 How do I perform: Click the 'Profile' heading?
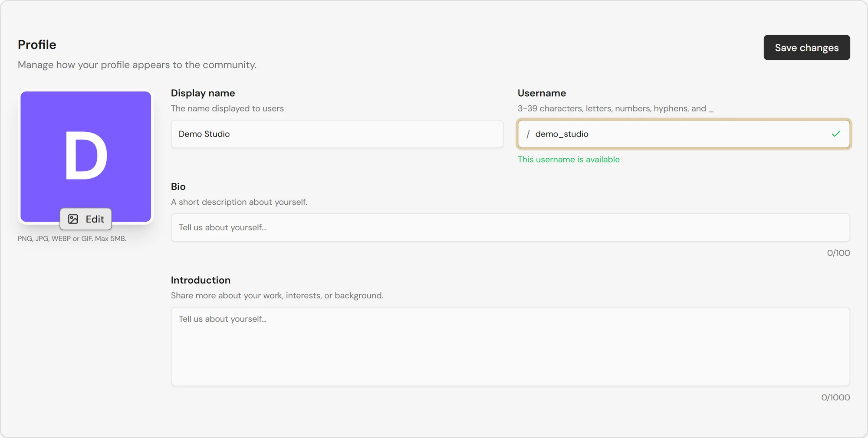[37, 45]
